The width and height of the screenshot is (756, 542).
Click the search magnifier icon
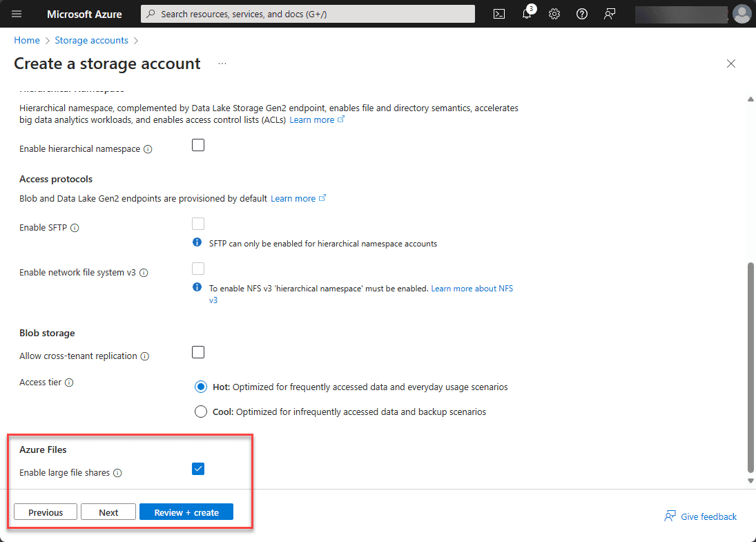pos(151,14)
